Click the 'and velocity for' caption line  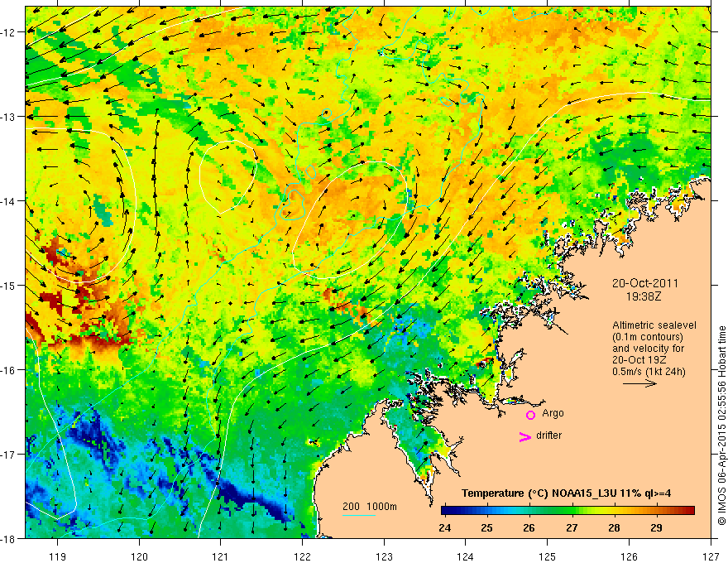point(648,349)
